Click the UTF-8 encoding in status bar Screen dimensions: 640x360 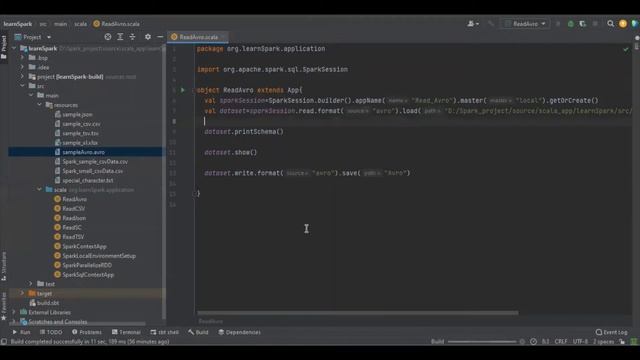pos(580,341)
